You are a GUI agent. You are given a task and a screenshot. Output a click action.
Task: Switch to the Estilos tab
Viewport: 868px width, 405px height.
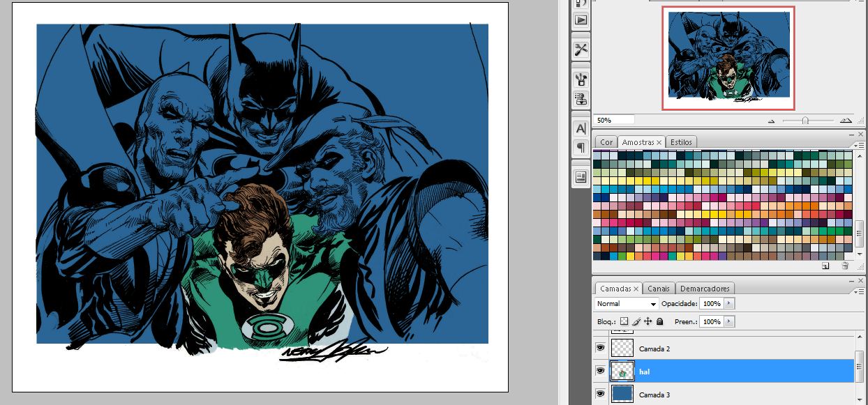(681, 142)
